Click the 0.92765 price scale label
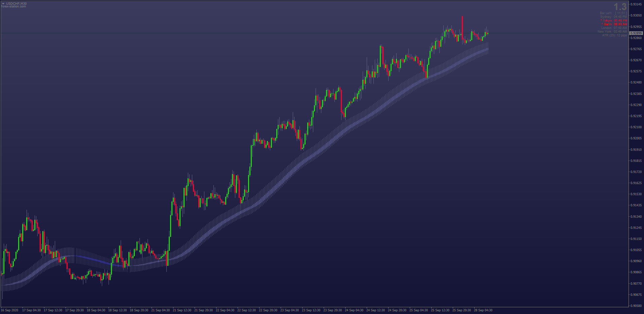Viewport: 644px width, 314px height. 636,49
